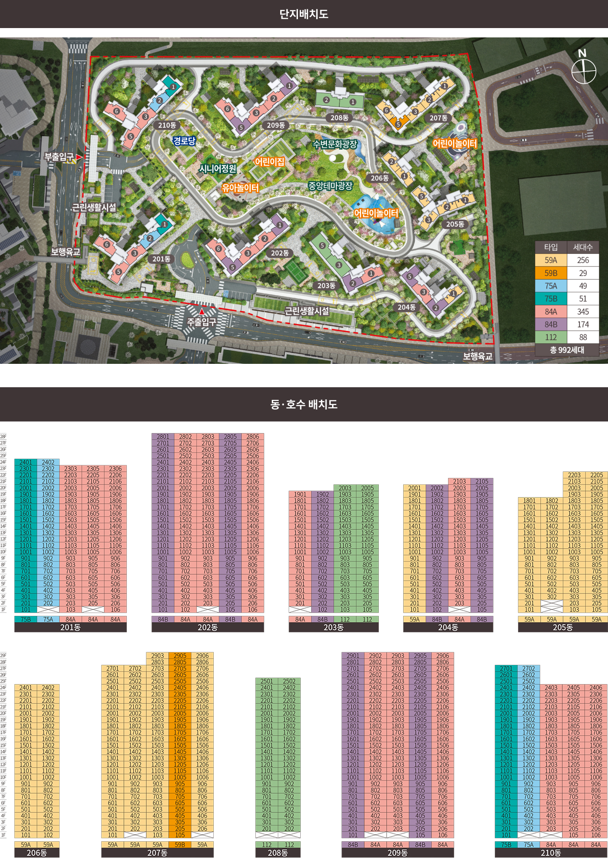Screen dimensions: 608x868
Task: Select the 201동 marker on the map
Action: [x=161, y=259]
